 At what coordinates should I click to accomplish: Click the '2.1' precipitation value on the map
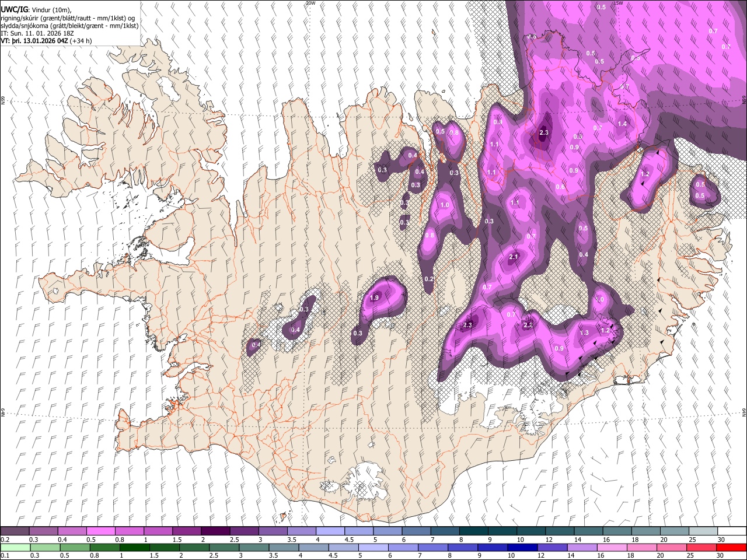click(514, 257)
